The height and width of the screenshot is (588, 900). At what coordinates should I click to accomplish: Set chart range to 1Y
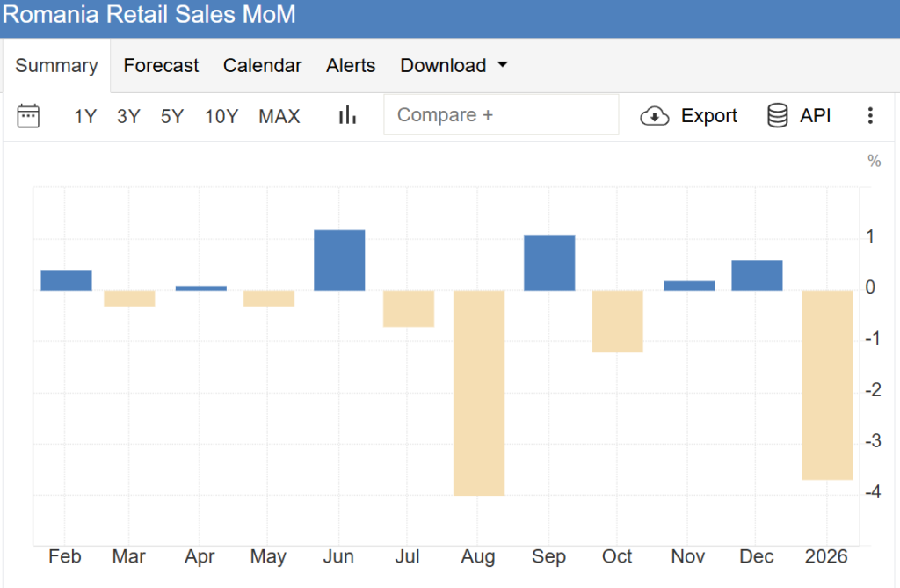[85, 116]
